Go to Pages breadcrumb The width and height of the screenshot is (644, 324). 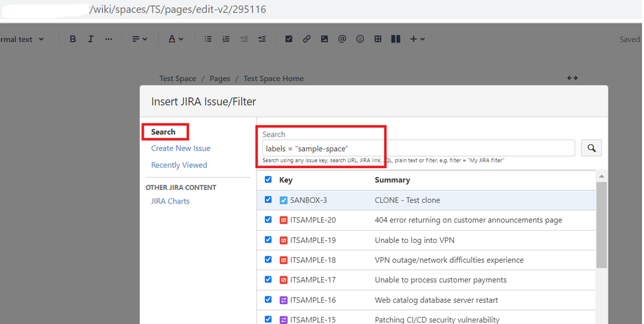(220, 79)
